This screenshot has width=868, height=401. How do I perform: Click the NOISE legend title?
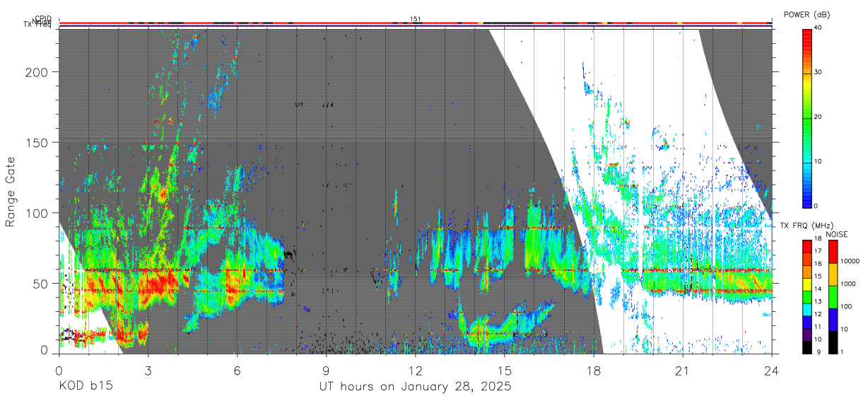(838, 234)
